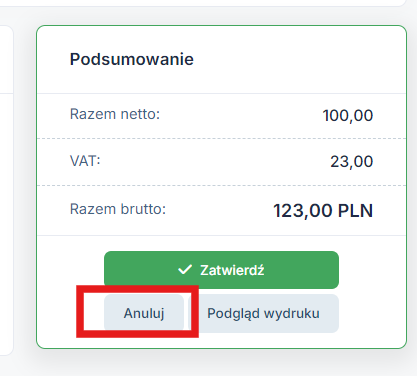Click the dashed separator below Razem netto

[x=221, y=138]
